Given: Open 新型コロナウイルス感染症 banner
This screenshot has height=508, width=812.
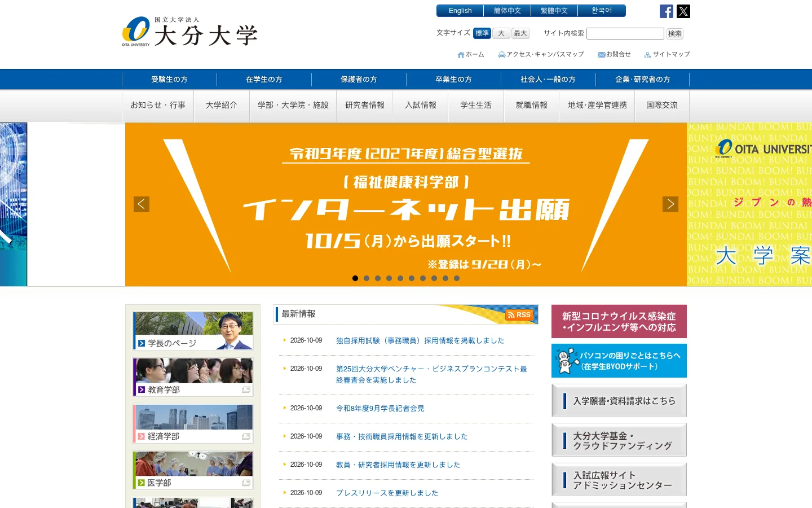Looking at the screenshot, I should point(619,322).
